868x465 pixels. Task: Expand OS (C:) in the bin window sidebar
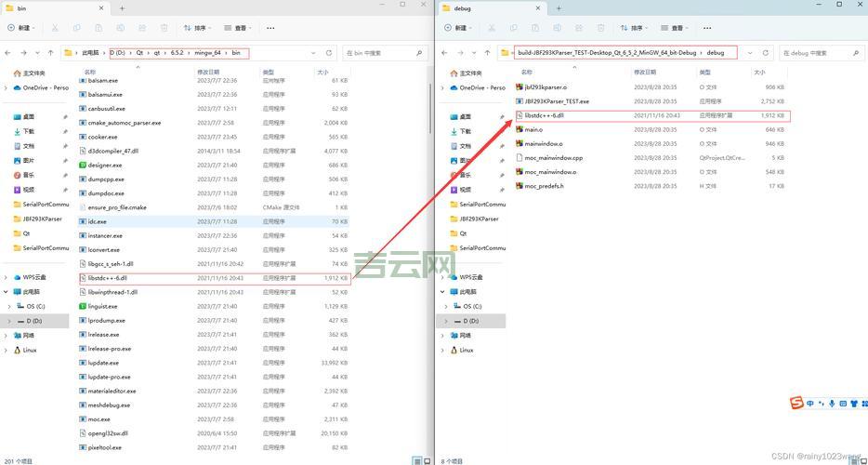tap(9, 307)
